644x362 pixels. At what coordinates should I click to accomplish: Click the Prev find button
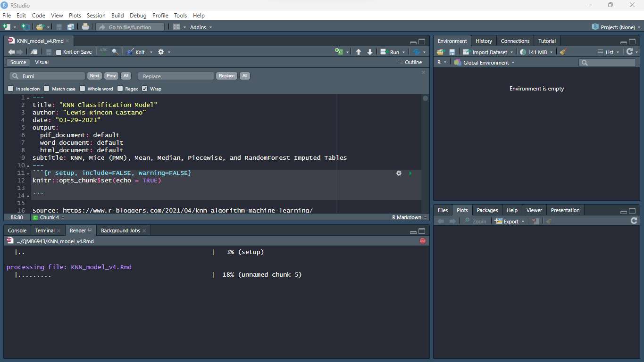tap(111, 76)
